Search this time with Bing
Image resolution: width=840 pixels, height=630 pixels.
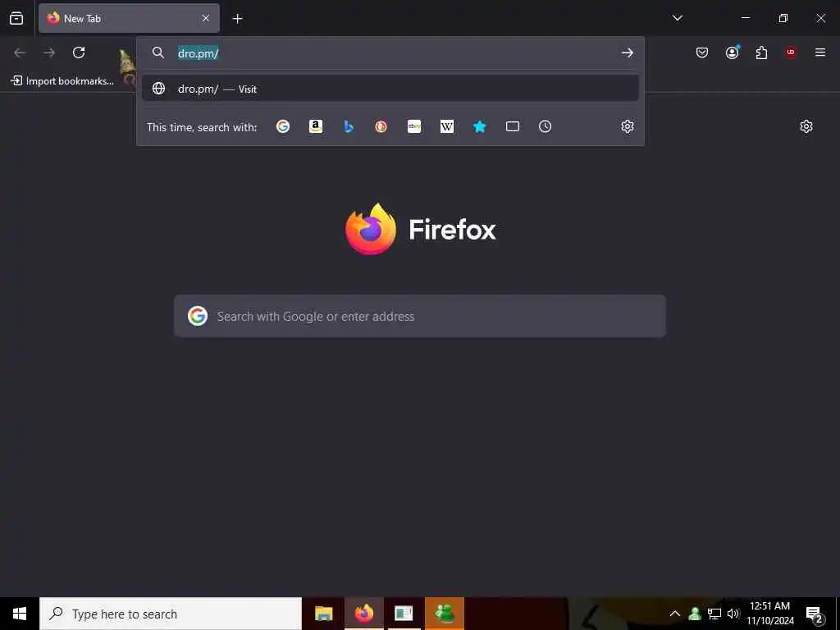pos(348,126)
